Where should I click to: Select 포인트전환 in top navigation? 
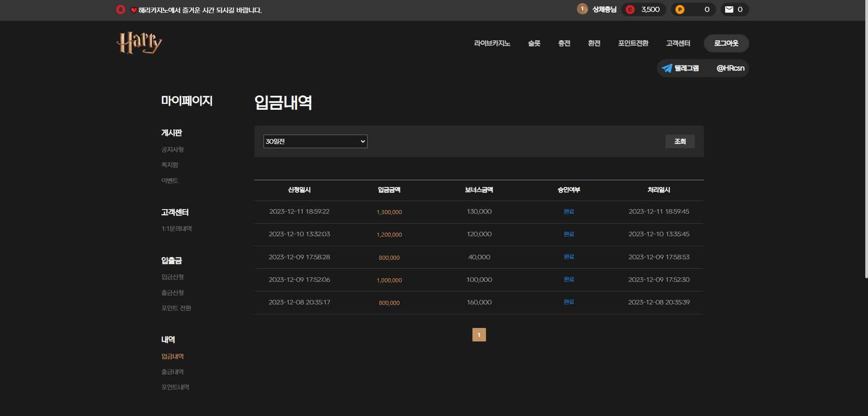[633, 43]
